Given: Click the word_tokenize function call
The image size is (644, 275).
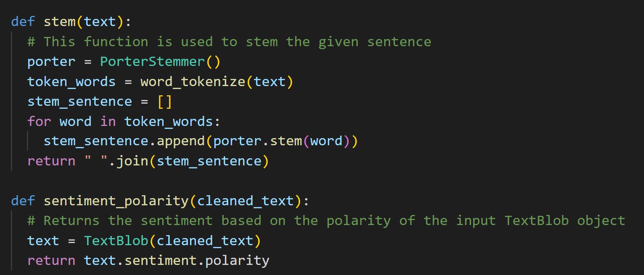Looking at the screenshot, I should [x=193, y=81].
